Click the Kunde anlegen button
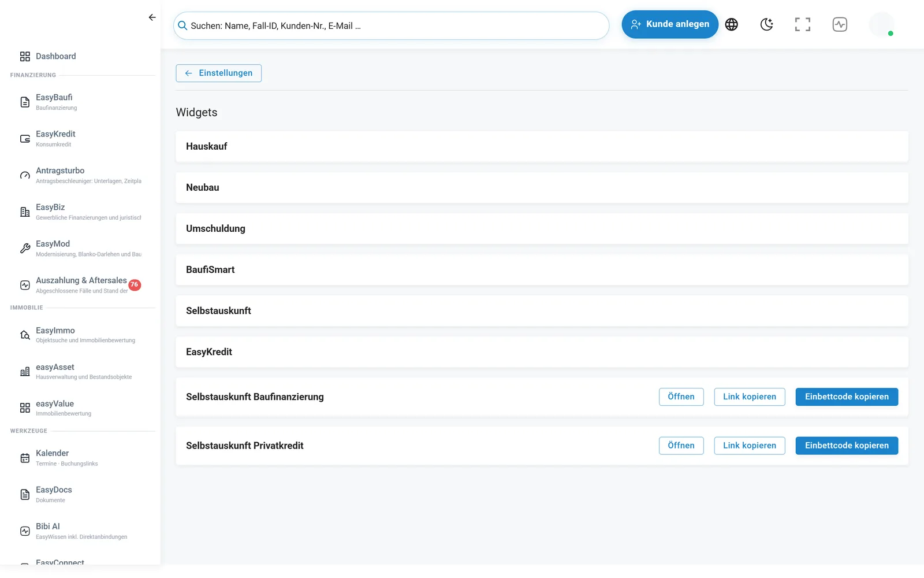The width and height of the screenshot is (924, 578). pyautogui.click(x=670, y=24)
